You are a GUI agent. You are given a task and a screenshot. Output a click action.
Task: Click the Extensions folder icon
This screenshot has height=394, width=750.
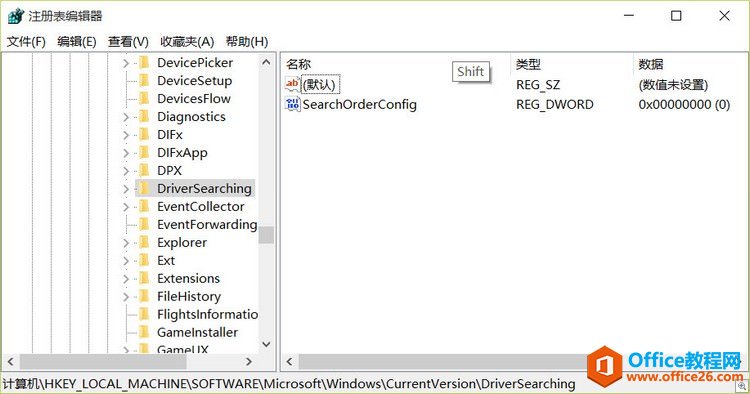144,278
